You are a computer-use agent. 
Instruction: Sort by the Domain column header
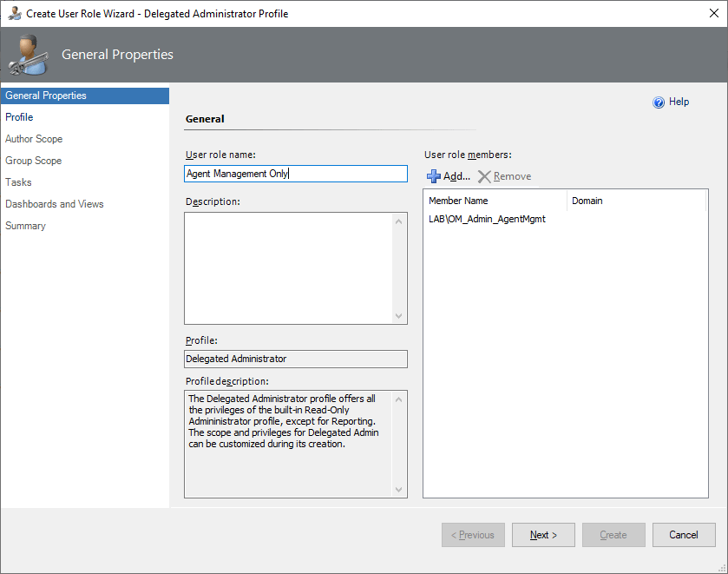click(x=587, y=201)
